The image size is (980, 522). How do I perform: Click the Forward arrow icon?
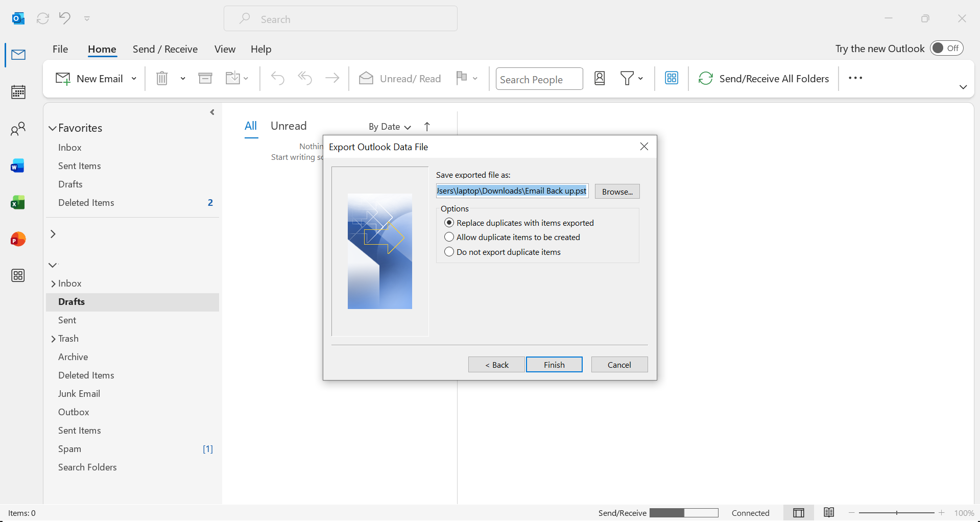332,78
